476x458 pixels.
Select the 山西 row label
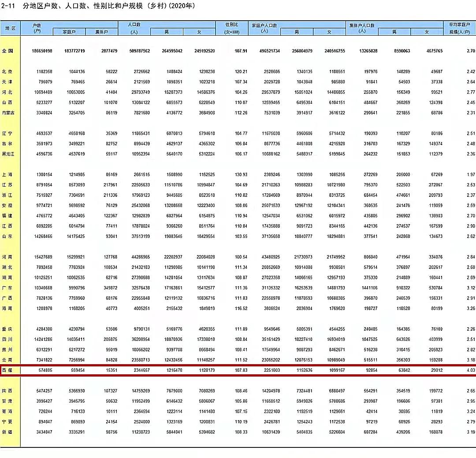7,103
